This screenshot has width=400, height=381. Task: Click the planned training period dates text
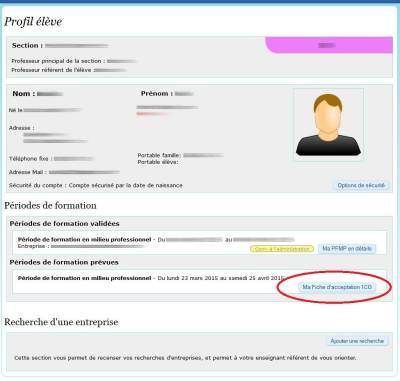(x=220, y=278)
